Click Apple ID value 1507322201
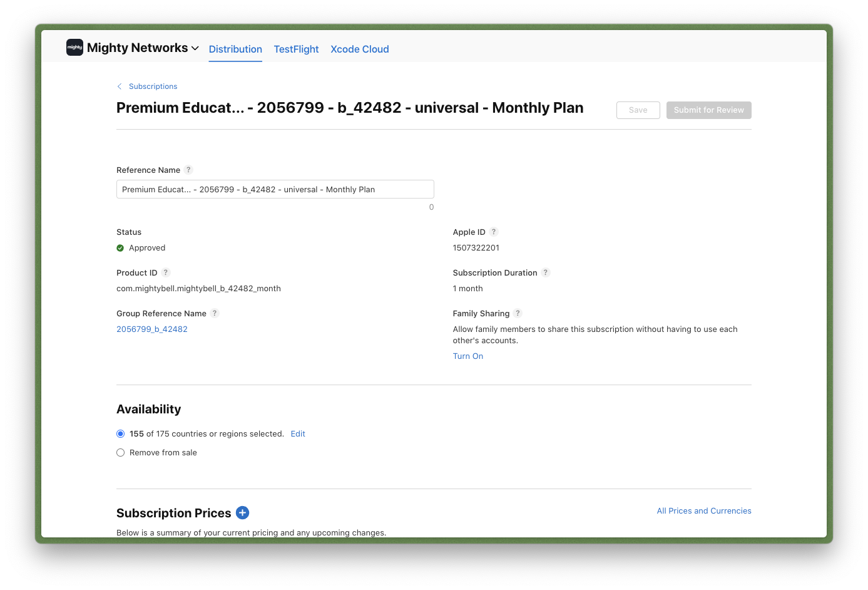 click(x=476, y=247)
